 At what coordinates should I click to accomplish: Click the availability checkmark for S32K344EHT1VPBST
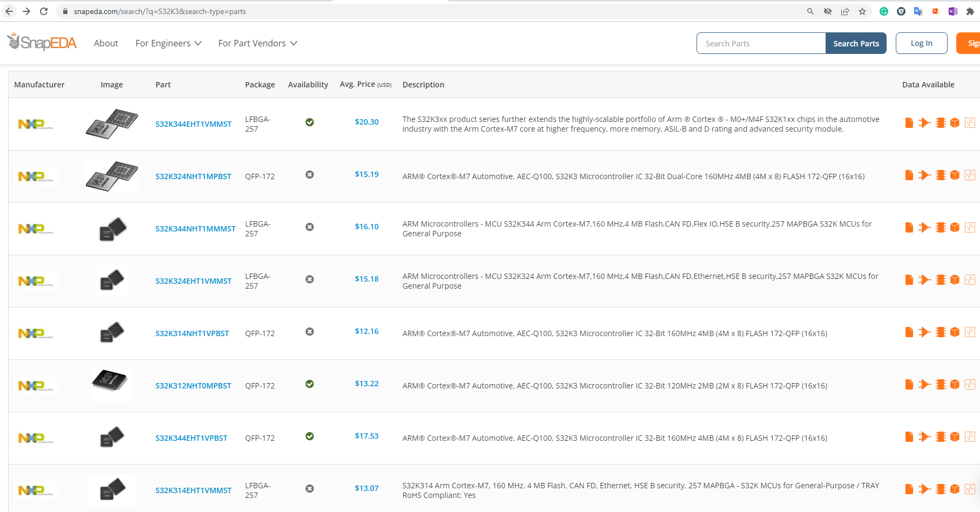coord(309,436)
